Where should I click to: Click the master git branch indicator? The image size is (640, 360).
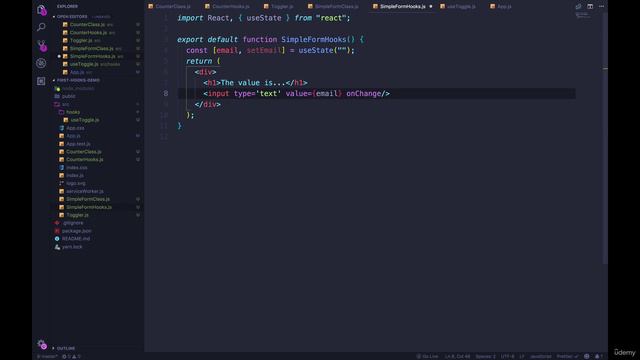47,356
